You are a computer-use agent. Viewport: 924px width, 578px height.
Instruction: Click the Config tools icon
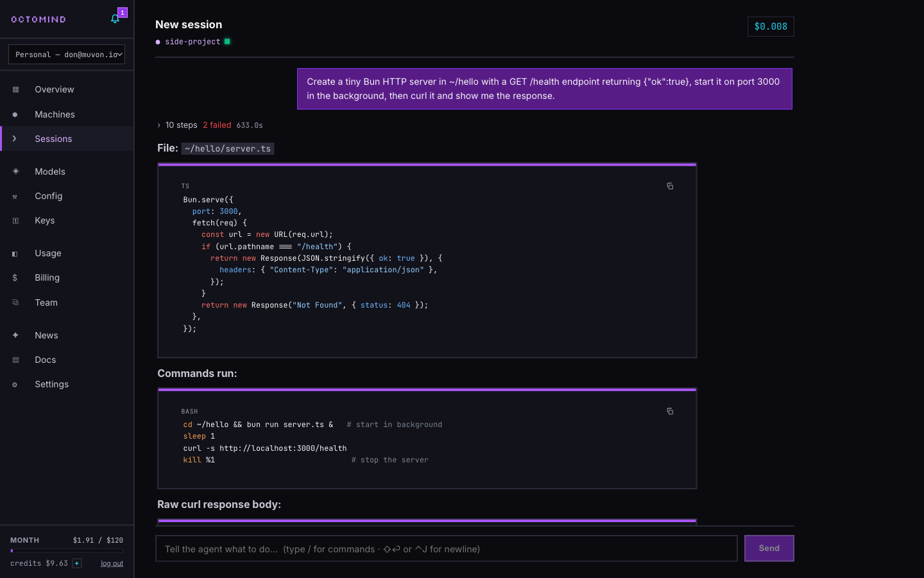tap(15, 196)
